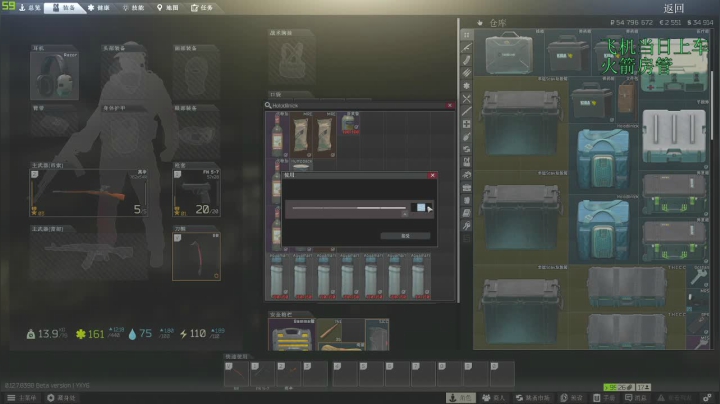Select the single diagonal line filter icon
The image size is (720, 404).
click(x=467, y=112)
